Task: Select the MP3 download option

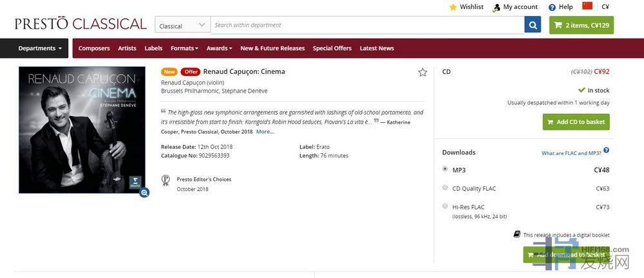Action: pyautogui.click(x=445, y=169)
